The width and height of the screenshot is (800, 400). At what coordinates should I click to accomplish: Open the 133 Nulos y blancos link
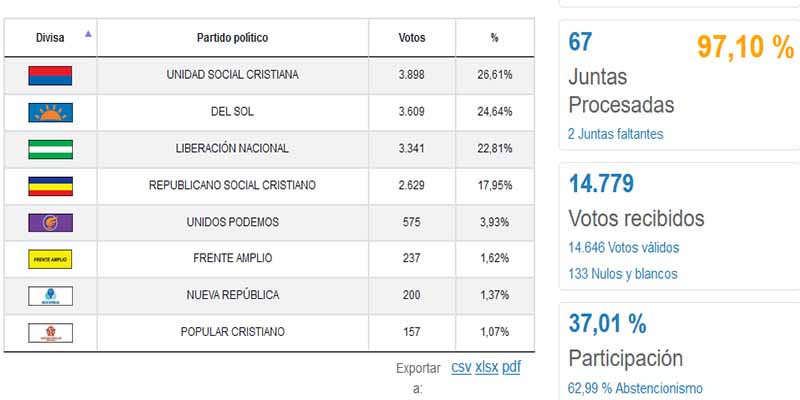(x=622, y=273)
